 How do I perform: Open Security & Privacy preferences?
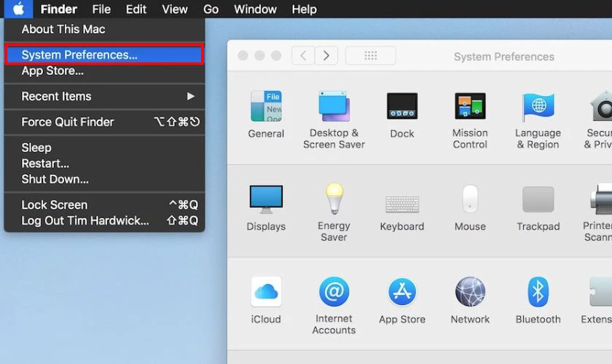[x=599, y=120]
